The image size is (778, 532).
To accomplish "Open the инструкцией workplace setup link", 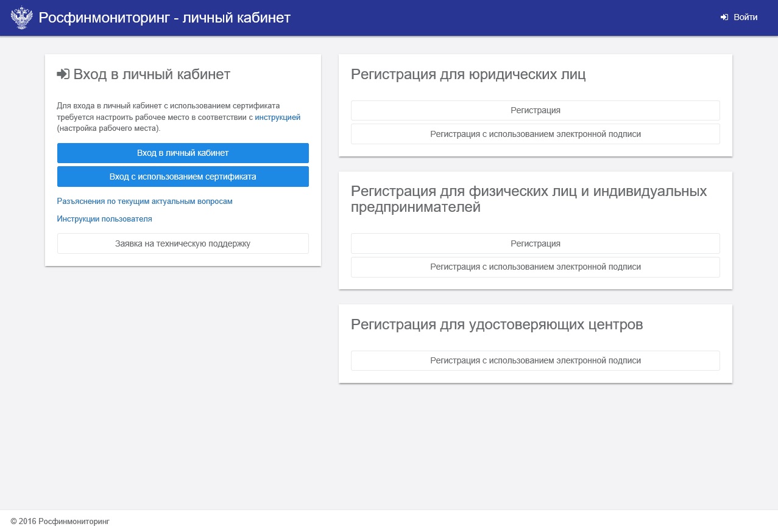I will (278, 117).
